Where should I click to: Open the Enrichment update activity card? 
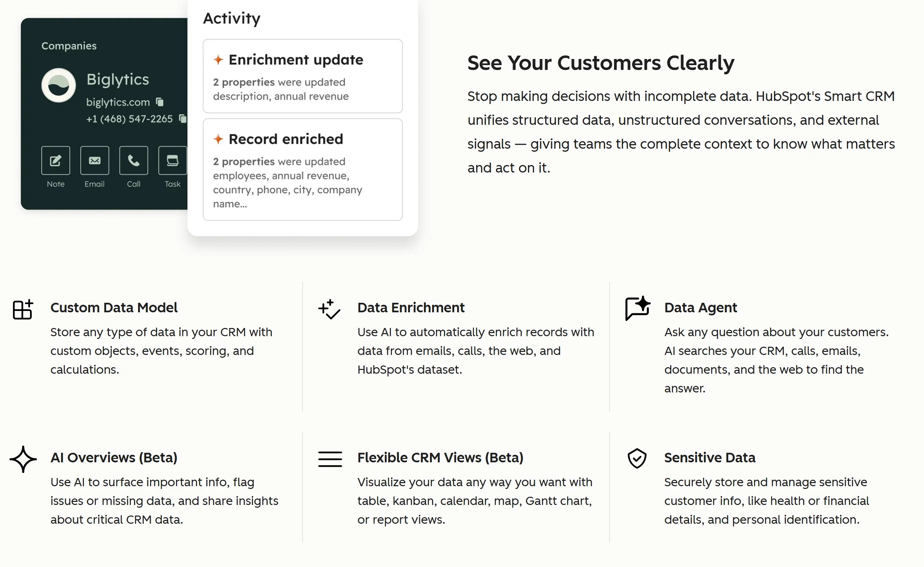click(303, 76)
